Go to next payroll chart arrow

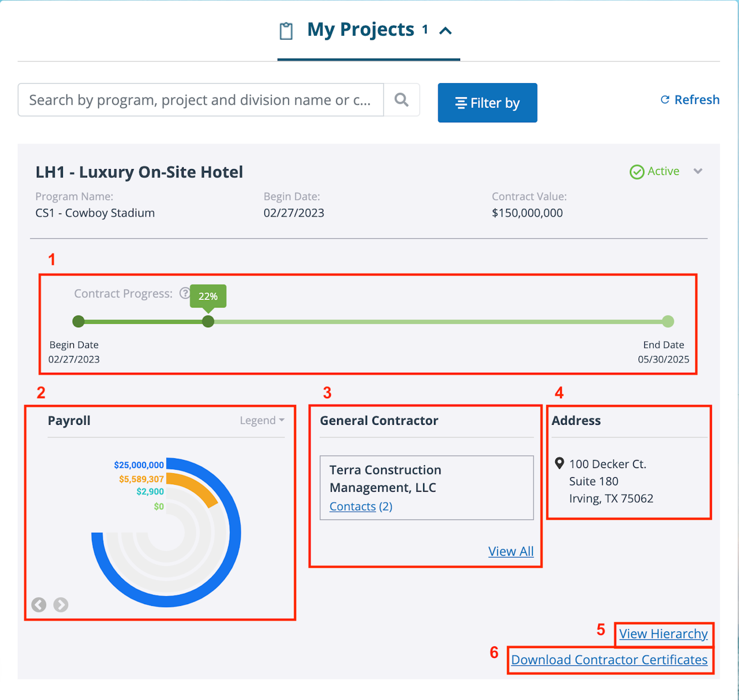pos(61,604)
